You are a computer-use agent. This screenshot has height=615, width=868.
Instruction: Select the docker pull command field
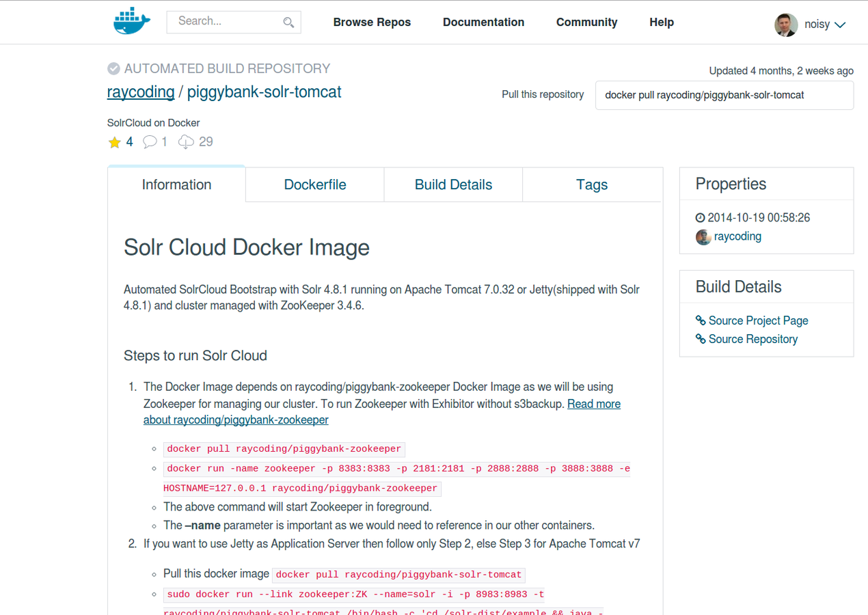(x=724, y=95)
